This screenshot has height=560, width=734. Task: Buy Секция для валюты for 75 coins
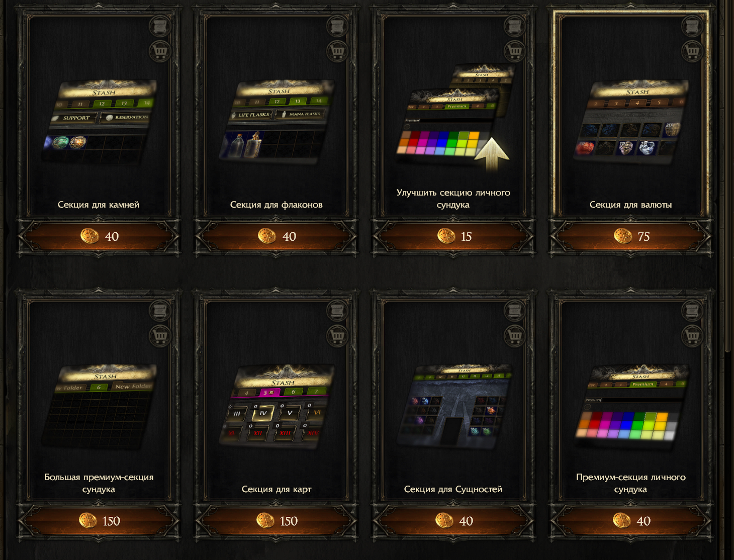click(631, 236)
